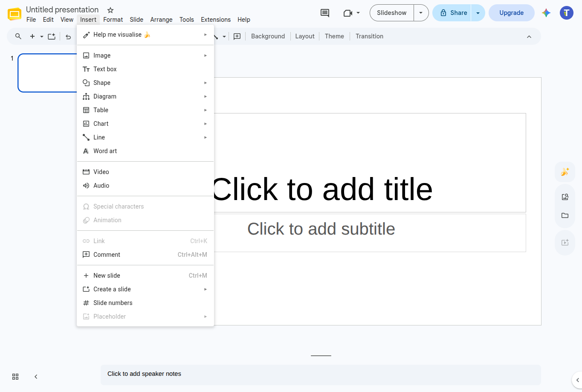Hide the menus with collapse arrow
The image size is (582, 392).
tap(529, 36)
